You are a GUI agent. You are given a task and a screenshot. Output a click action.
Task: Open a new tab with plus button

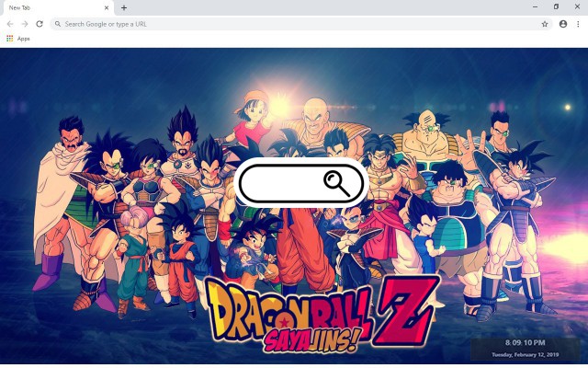pyautogui.click(x=124, y=8)
